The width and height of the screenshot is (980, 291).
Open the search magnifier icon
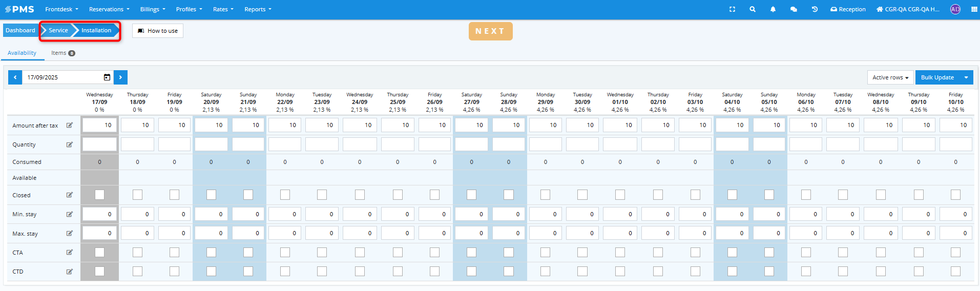[753, 9]
